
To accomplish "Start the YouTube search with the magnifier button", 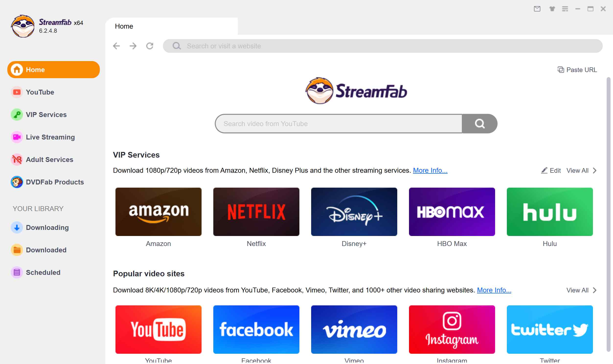I will [x=479, y=123].
